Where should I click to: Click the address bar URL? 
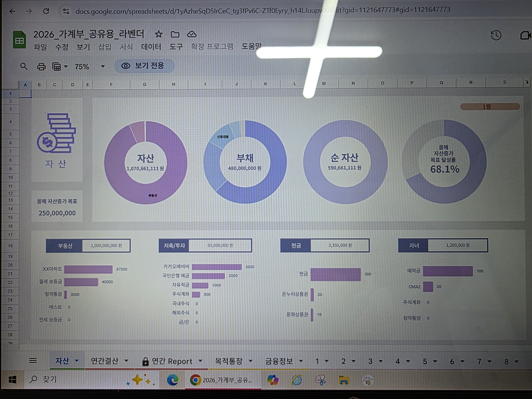click(263, 11)
